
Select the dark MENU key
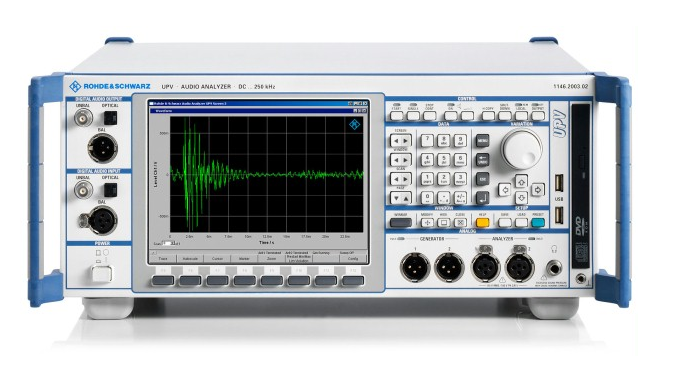tap(482, 141)
